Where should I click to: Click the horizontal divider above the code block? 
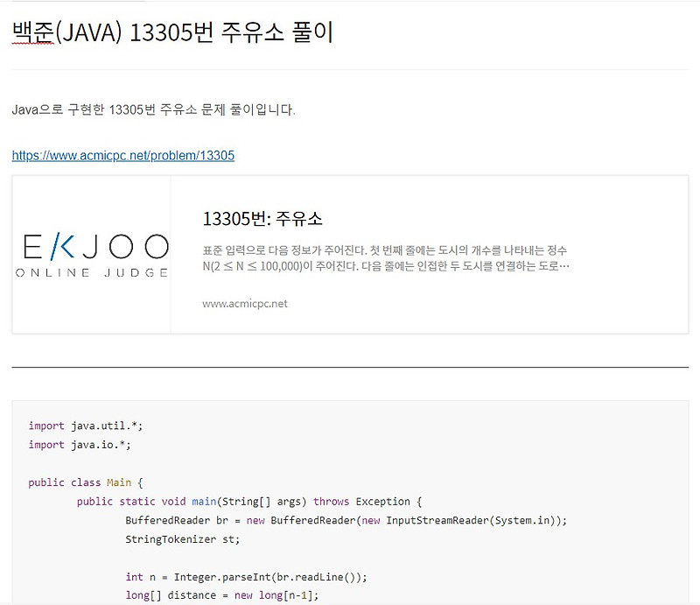pos(350,368)
